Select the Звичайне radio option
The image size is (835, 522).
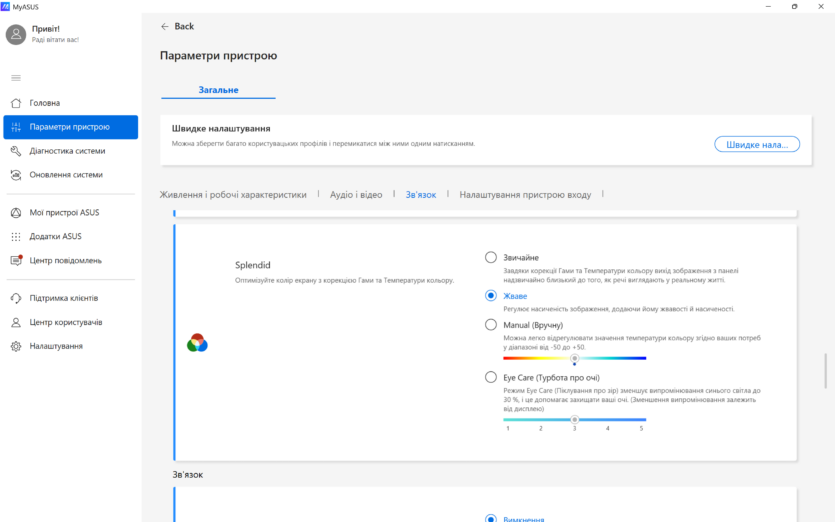490,257
